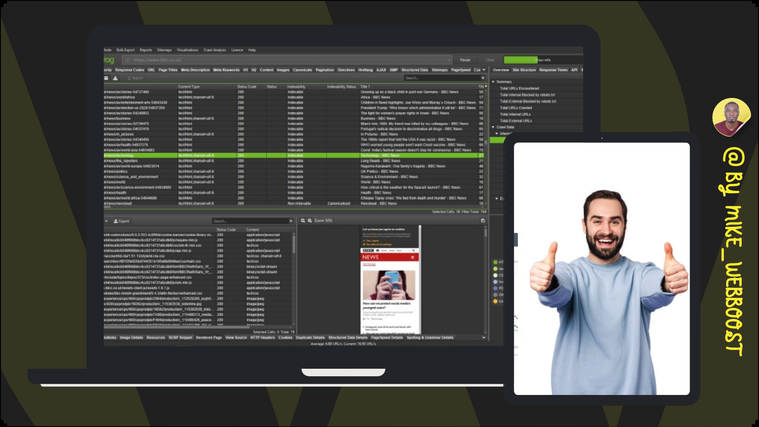Switch to the Response Codes tab

(x=130, y=70)
